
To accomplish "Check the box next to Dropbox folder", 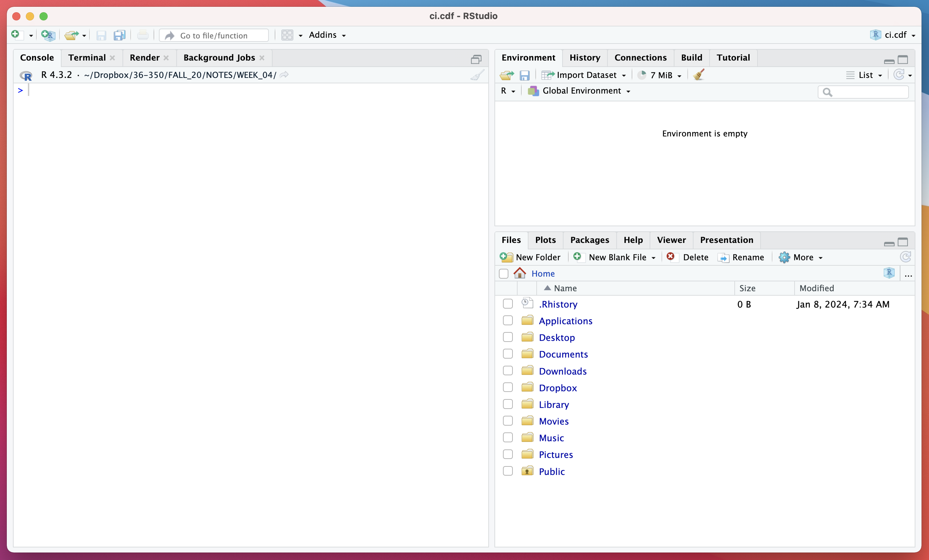I will click(508, 388).
